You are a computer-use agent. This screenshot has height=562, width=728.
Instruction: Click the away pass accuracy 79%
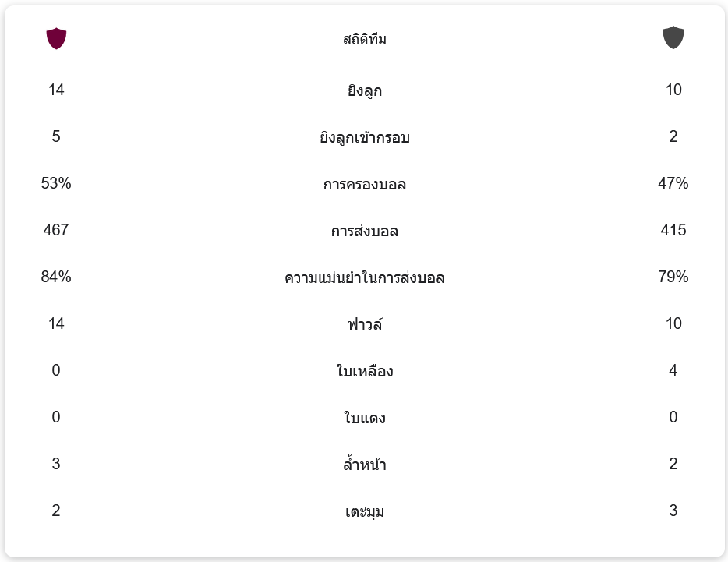(673, 277)
